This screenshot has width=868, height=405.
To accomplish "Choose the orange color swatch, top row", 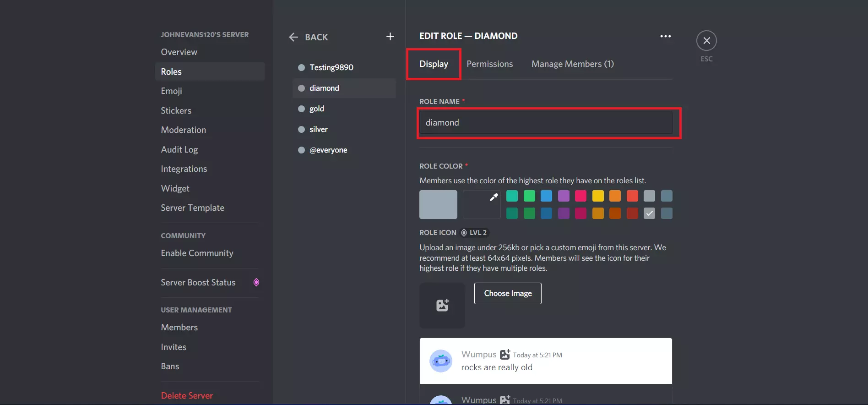I will click(x=615, y=196).
